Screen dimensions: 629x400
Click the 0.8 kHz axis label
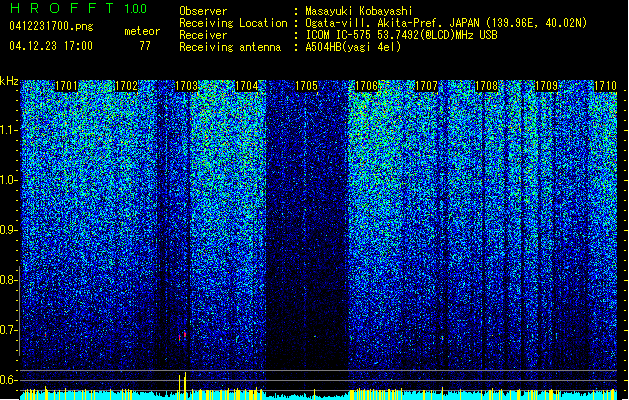coord(9,280)
